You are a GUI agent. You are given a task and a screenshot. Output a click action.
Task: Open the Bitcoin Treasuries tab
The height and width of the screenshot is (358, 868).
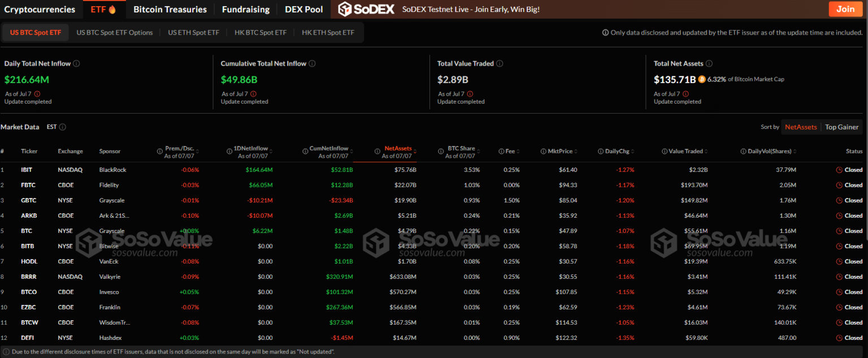(170, 9)
